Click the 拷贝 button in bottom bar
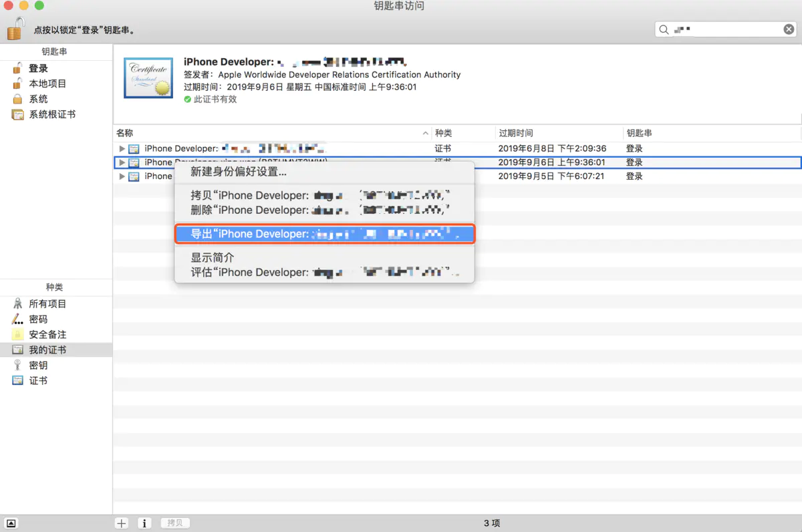This screenshot has height=532, width=802. [175, 523]
